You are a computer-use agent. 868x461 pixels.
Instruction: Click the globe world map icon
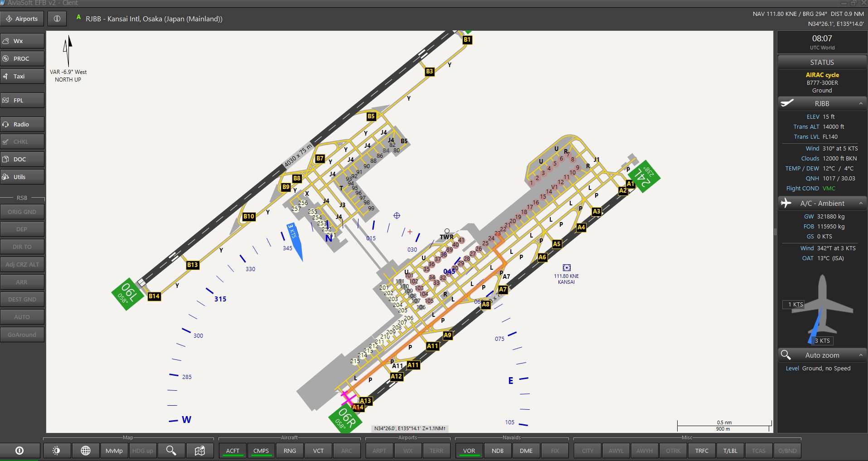pos(85,451)
